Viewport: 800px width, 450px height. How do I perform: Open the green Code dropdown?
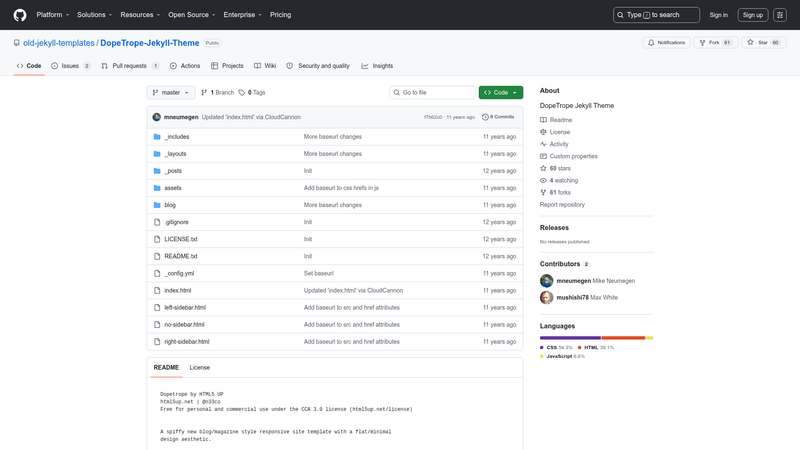pyautogui.click(x=501, y=92)
